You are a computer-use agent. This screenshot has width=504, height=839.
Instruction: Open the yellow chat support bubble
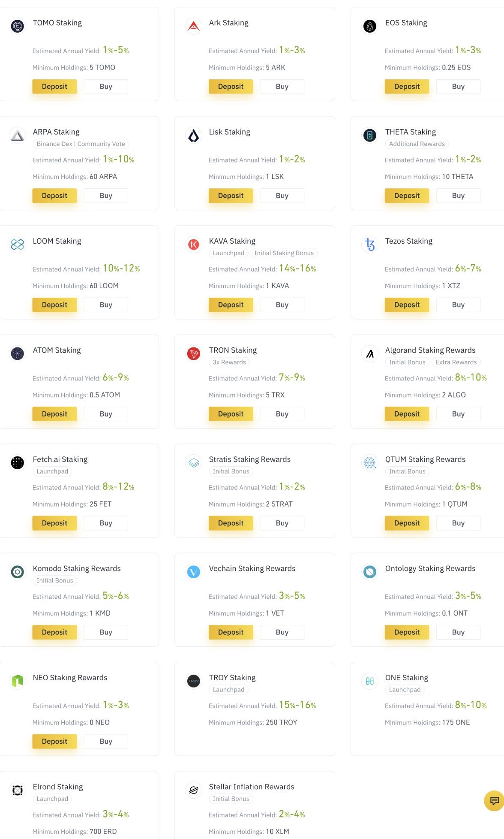(x=494, y=801)
